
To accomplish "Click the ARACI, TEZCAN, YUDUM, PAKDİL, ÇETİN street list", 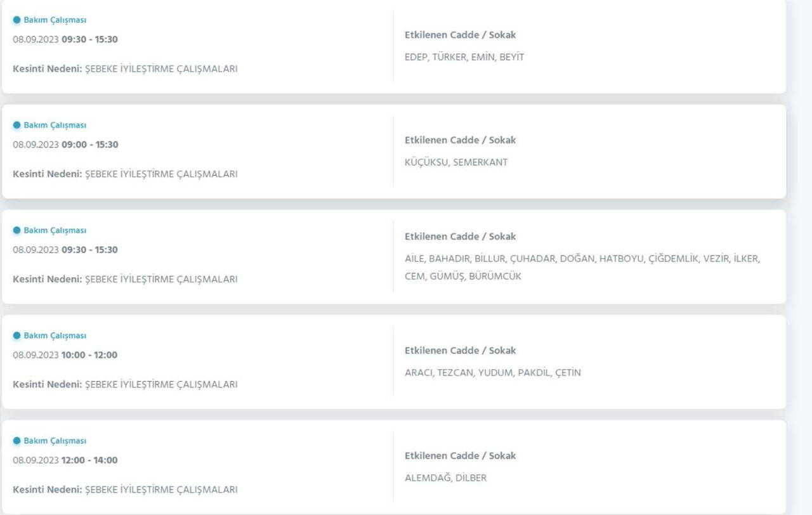I will click(x=492, y=373).
